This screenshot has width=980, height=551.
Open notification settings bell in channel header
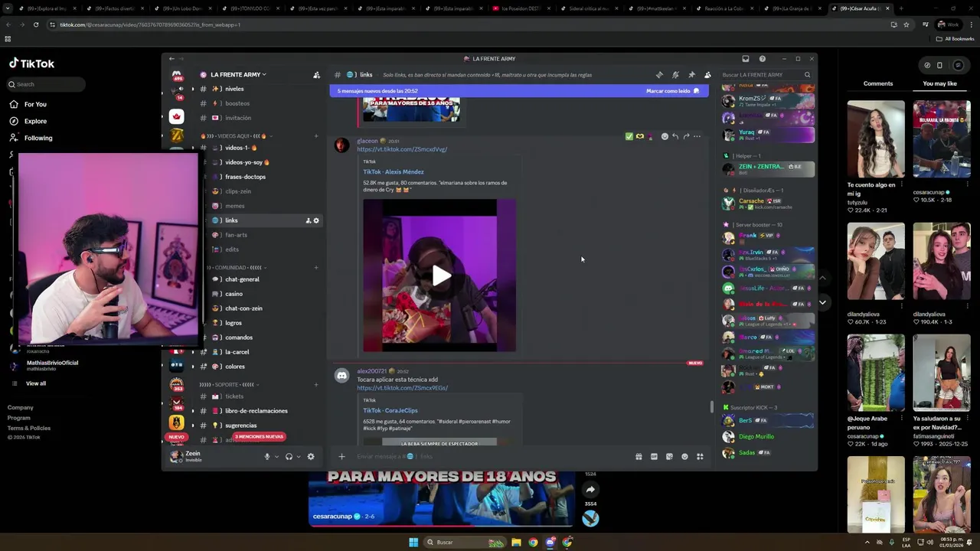[675, 75]
